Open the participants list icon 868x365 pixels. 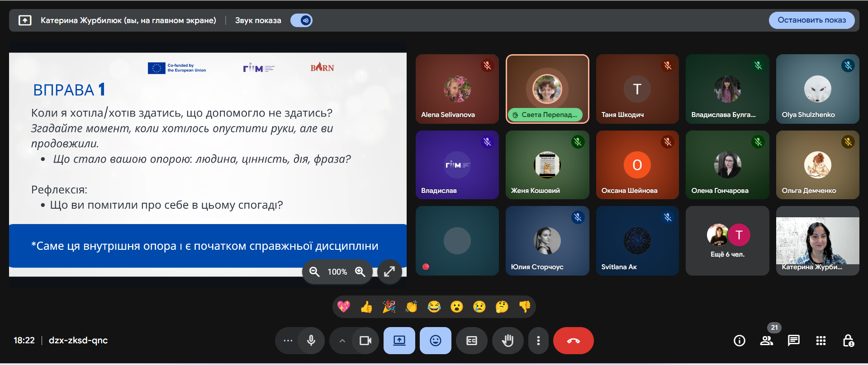coord(766,341)
